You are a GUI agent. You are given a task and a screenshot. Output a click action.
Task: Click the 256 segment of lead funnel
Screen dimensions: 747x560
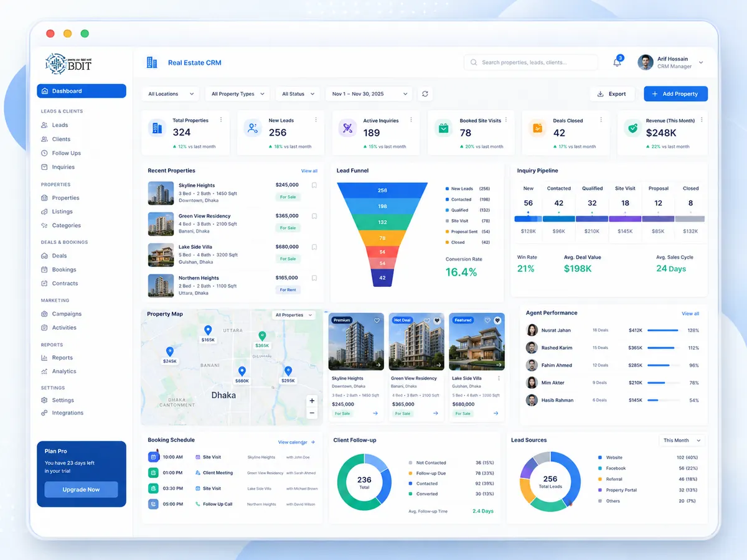[382, 190]
